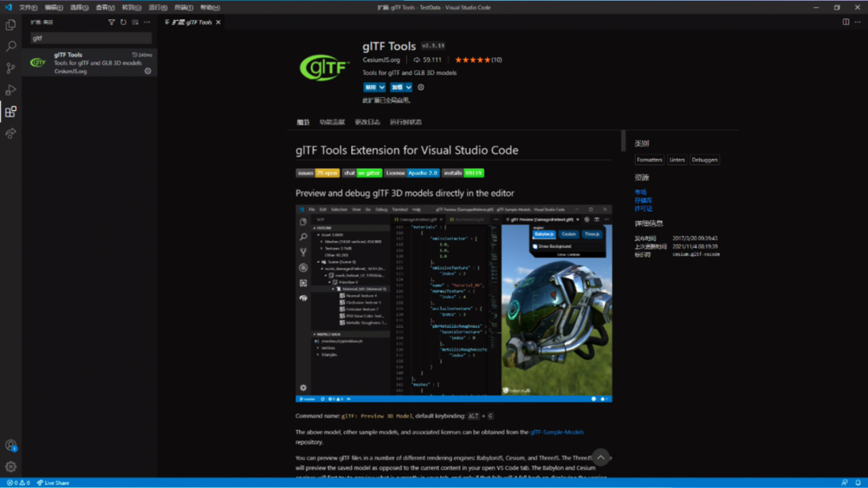The height and width of the screenshot is (488, 868).
Task: Select the Changelog tab
Action: (x=367, y=122)
